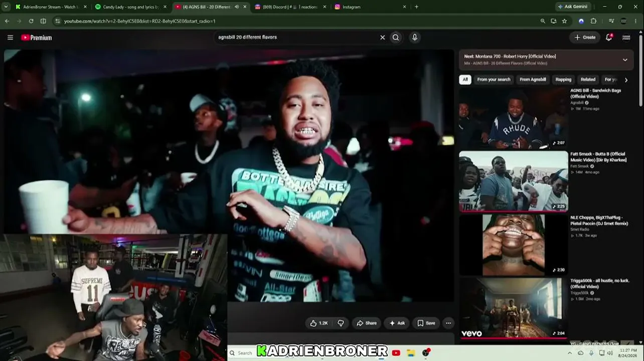This screenshot has width=644, height=361.
Task: Open the YouTube account avatar menu
Action: point(626,37)
